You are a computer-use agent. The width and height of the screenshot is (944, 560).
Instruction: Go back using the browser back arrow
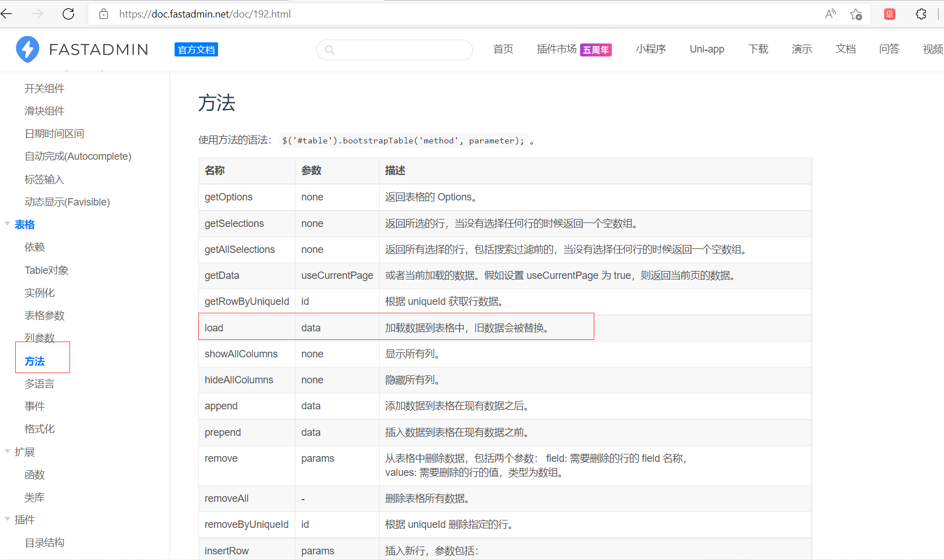(7, 14)
